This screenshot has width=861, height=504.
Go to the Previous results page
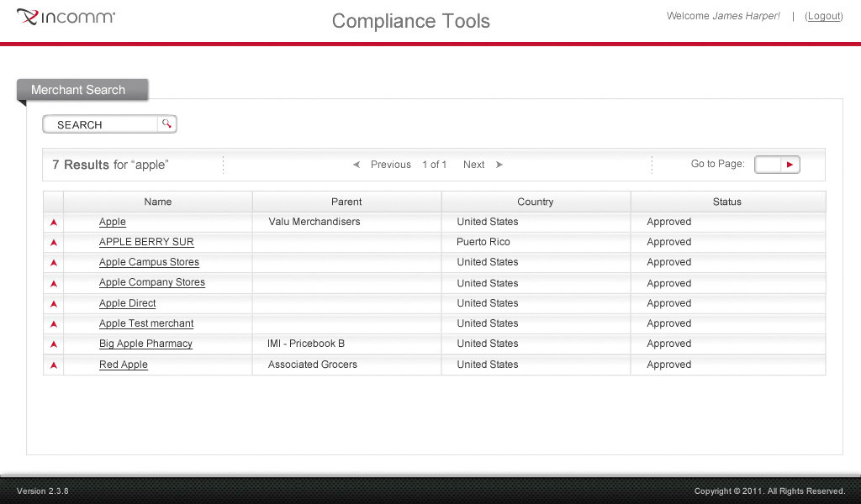[x=390, y=165]
